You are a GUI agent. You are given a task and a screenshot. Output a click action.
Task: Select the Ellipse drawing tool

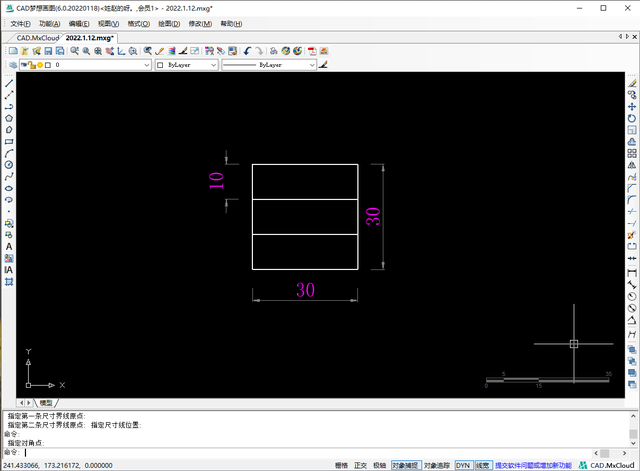[x=9, y=189]
